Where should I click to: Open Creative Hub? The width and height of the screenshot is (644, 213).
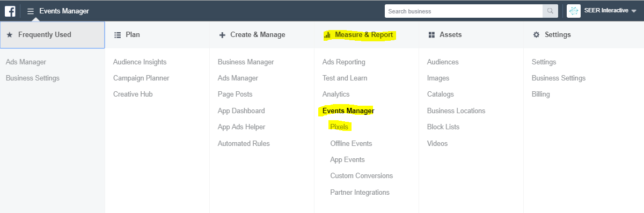133,94
